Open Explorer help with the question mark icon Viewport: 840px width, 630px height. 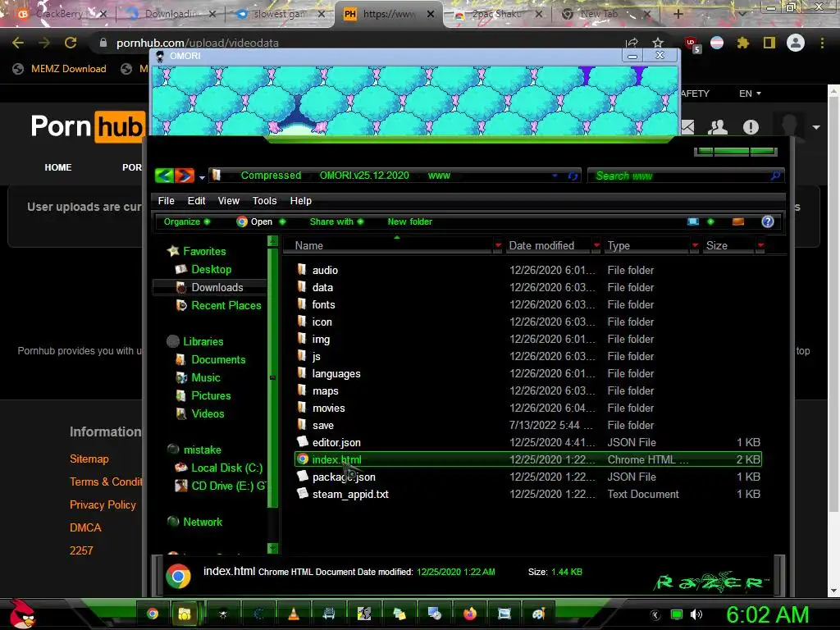click(768, 221)
